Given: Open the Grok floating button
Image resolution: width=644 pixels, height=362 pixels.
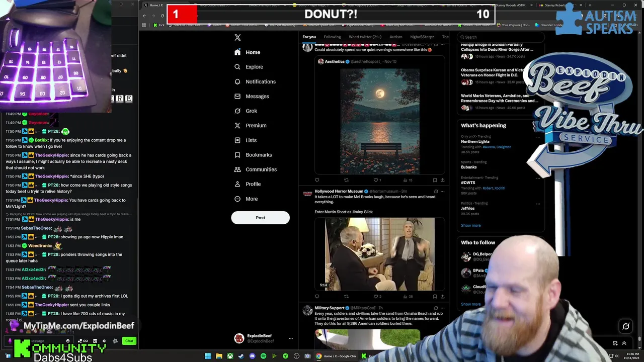Looking at the screenshot, I should [x=626, y=326].
